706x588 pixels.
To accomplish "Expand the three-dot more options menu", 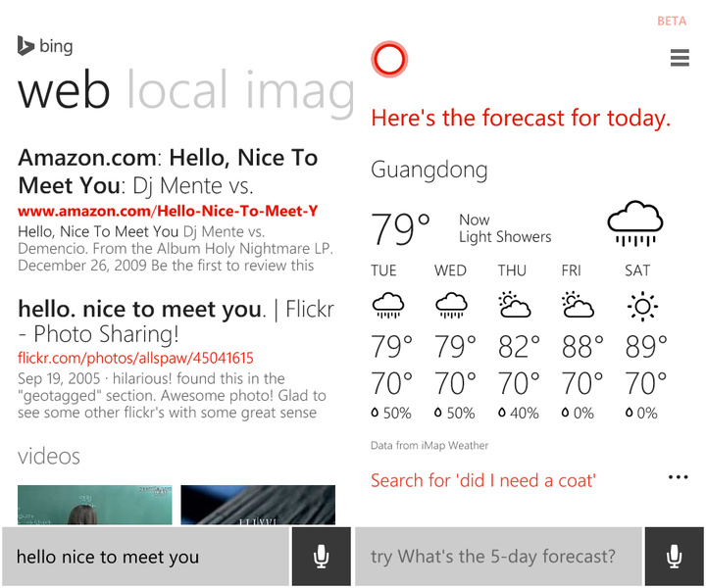I will tap(678, 477).
